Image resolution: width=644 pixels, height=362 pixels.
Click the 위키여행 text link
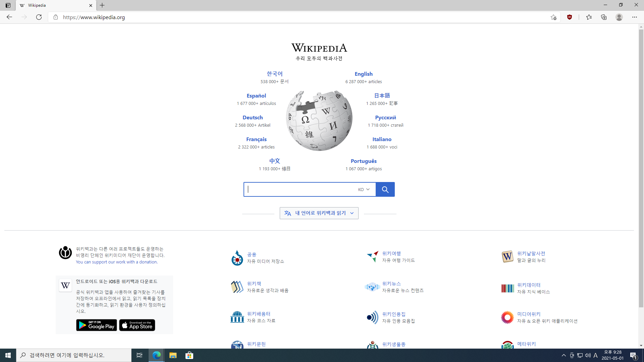click(x=391, y=253)
